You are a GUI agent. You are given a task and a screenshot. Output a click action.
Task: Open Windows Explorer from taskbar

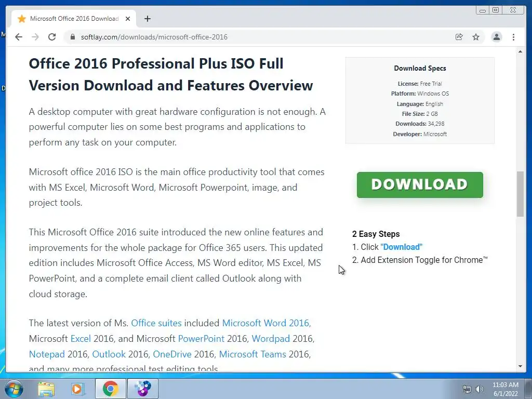tap(46, 389)
